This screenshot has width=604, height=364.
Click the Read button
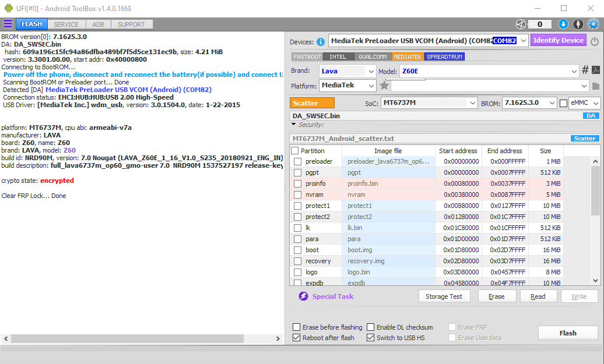538,296
